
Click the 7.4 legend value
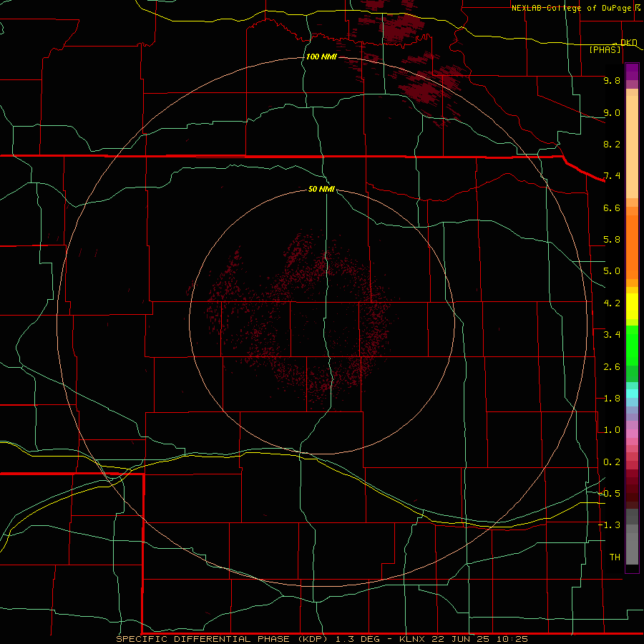pyautogui.click(x=612, y=176)
